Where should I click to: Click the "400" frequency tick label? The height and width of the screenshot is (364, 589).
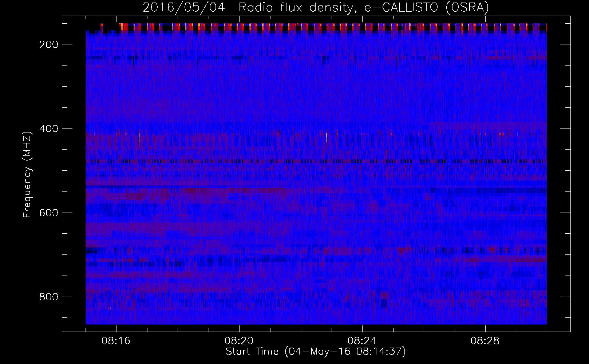(x=49, y=129)
